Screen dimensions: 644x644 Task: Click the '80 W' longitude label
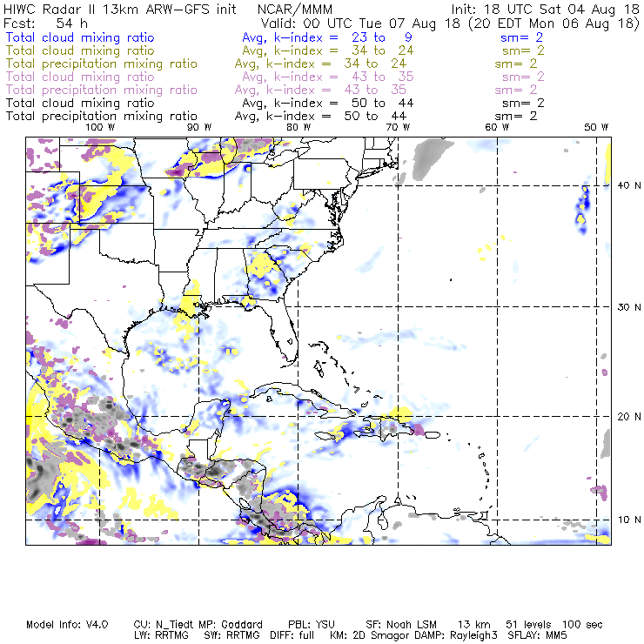(x=299, y=127)
